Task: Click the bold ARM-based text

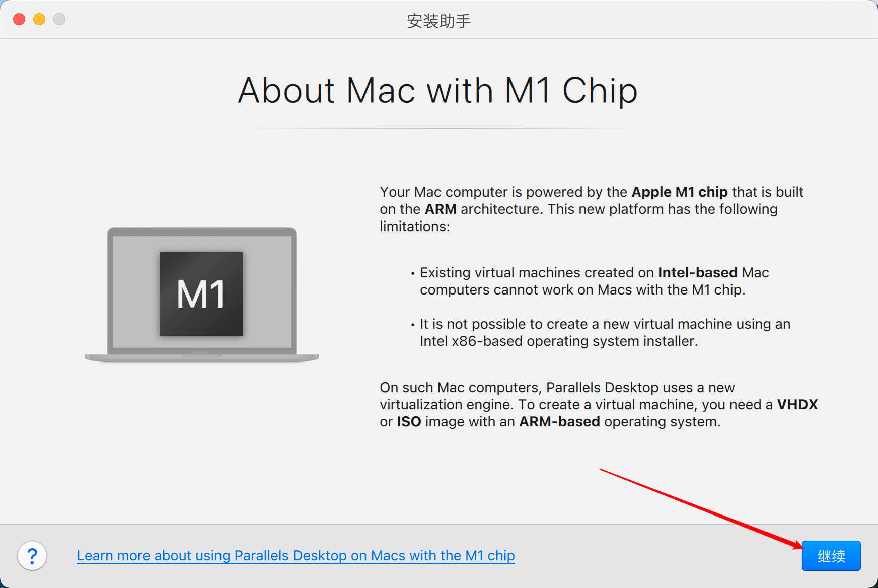Action: pyautogui.click(x=559, y=421)
